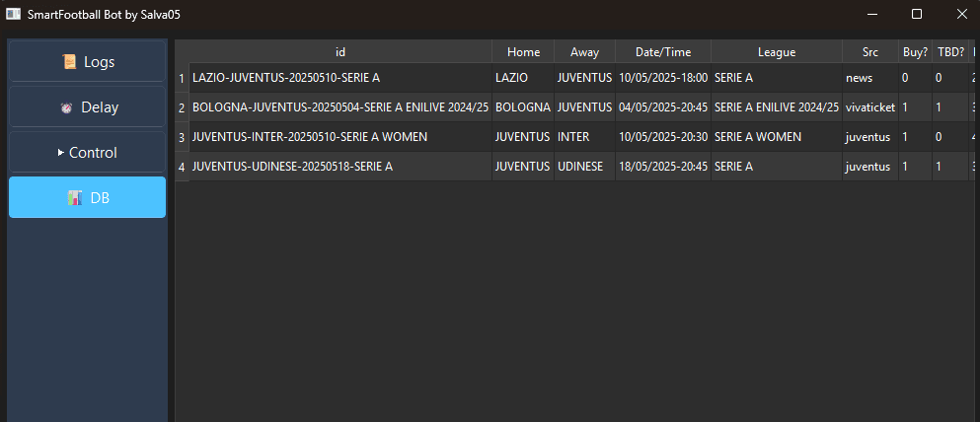The image size is (980, 422).
Task: Select the BOLOGNA-JUVENTUS-20250504 id cell
Action: pos(340,107)
